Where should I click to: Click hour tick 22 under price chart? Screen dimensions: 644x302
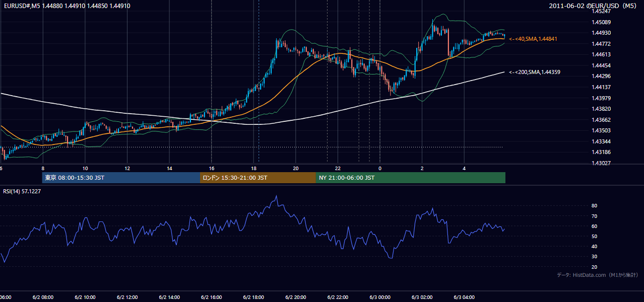tap(338, 168)
